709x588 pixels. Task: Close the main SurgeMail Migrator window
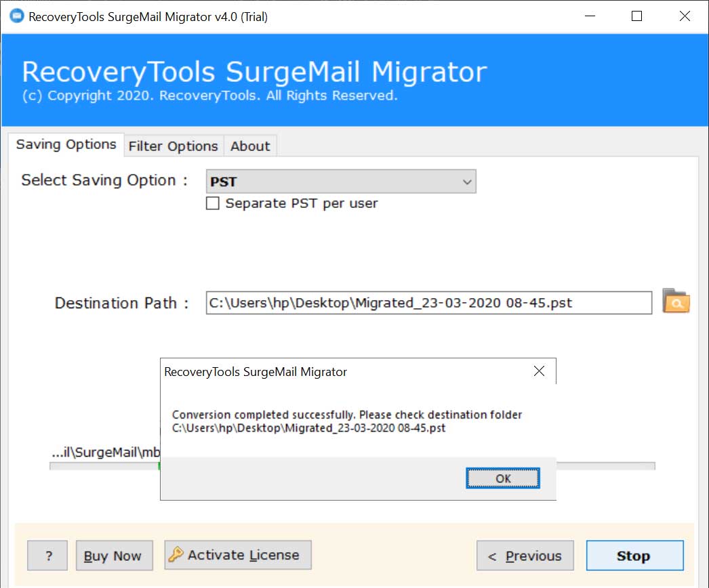pyautogui.click(x=685, y=16)
